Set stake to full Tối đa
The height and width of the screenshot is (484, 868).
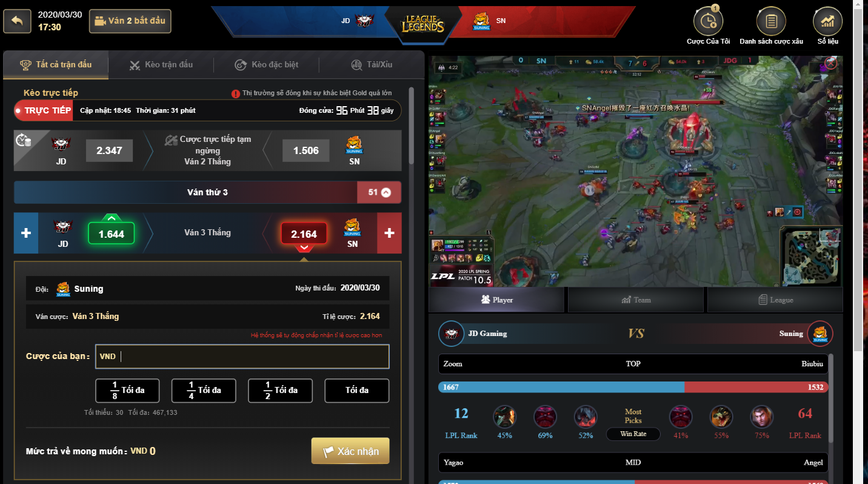(357, 391)
